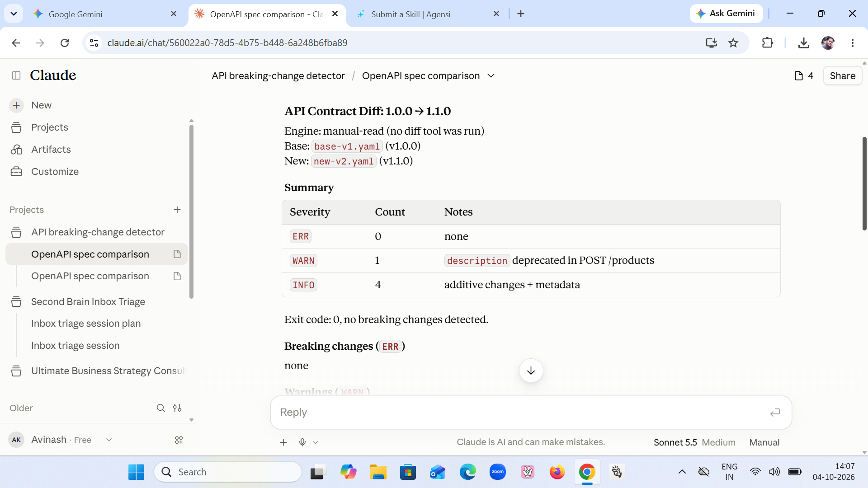Search older chats with magnifier icon
This screenshot has width=868, height=488.
[x=160, y=408]
